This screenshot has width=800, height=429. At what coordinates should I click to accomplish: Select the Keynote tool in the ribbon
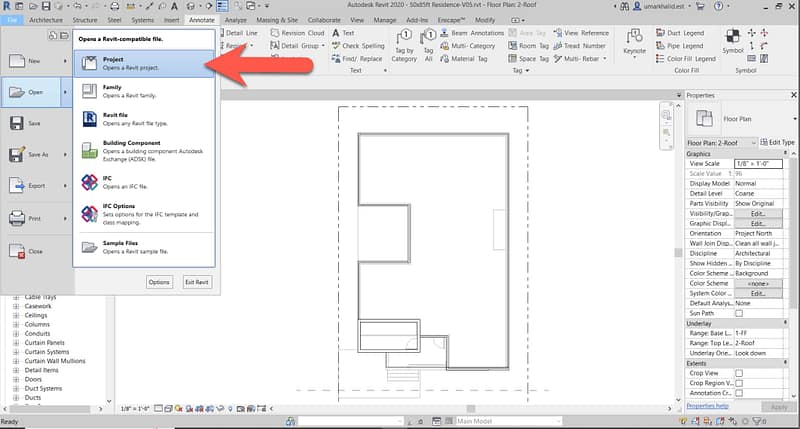(634, 41)
